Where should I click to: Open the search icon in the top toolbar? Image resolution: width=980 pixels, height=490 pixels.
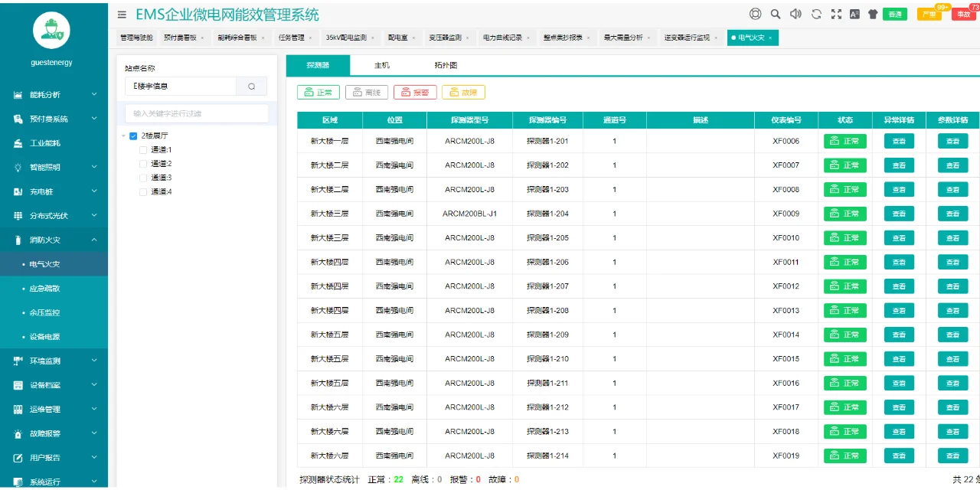click(x=775, y=13)
